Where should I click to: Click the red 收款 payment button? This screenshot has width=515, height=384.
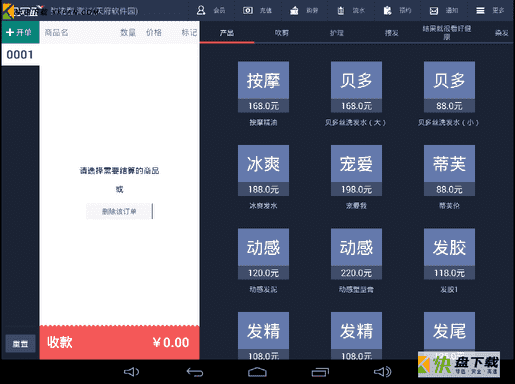(119, 342)
